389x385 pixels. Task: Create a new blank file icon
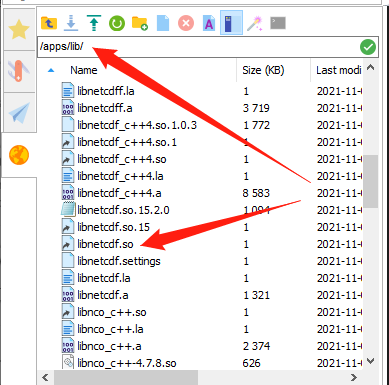pos(163,23)
